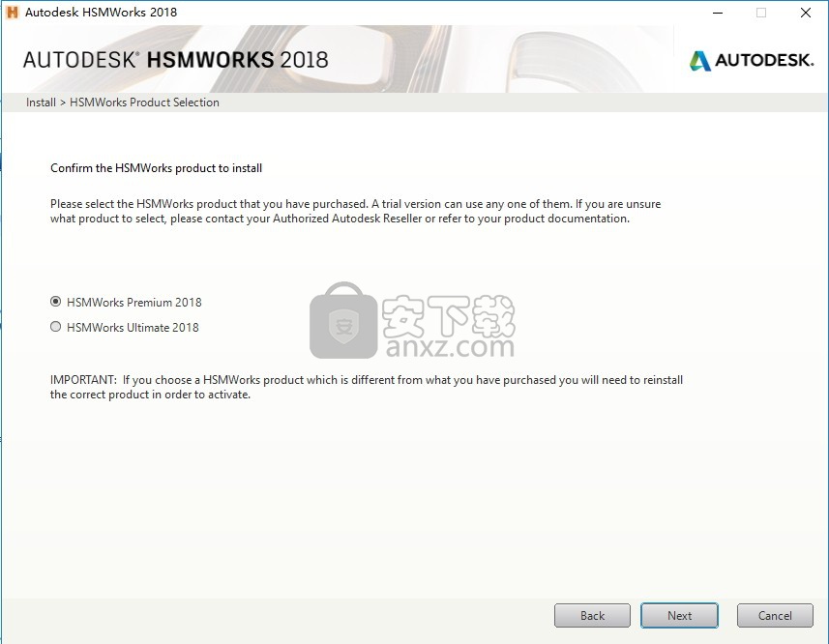Click the 'Autodesk HSMWorks 2018' title bar text

tap(101, 13)
